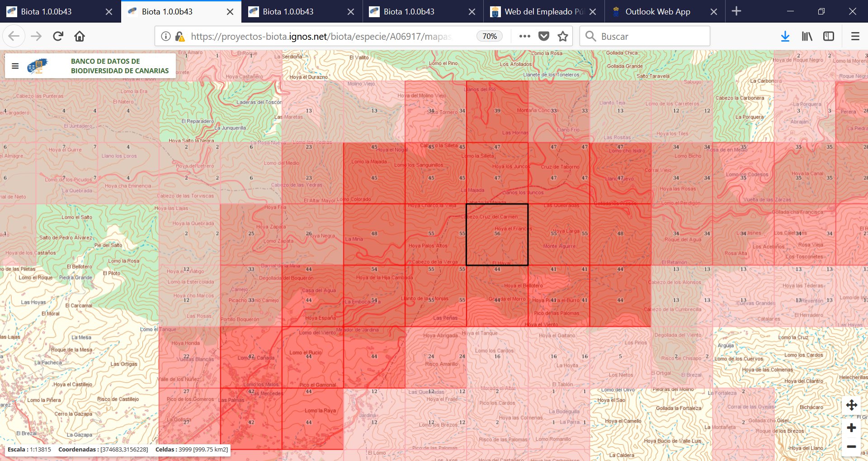Select the black-outlined cell labeled 56

497,235
